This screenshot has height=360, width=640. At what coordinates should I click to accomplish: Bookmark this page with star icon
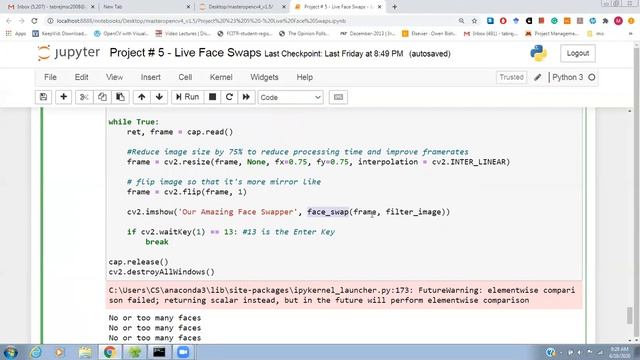474,21
